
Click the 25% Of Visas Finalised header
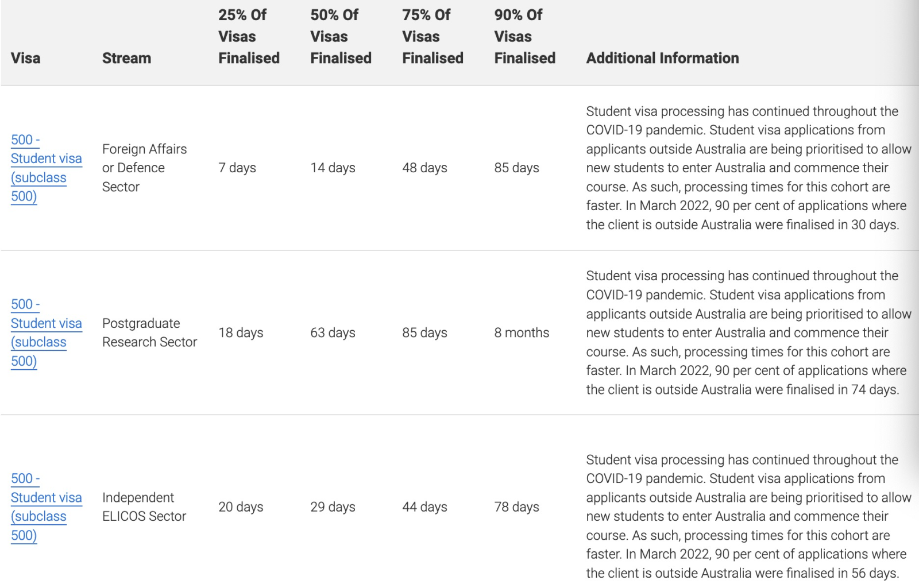coord(249,37)
